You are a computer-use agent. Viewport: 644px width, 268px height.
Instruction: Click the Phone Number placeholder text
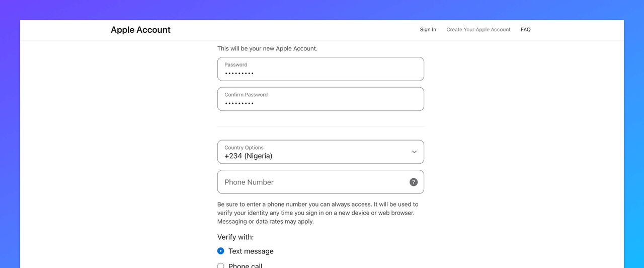tap(249, 182)
